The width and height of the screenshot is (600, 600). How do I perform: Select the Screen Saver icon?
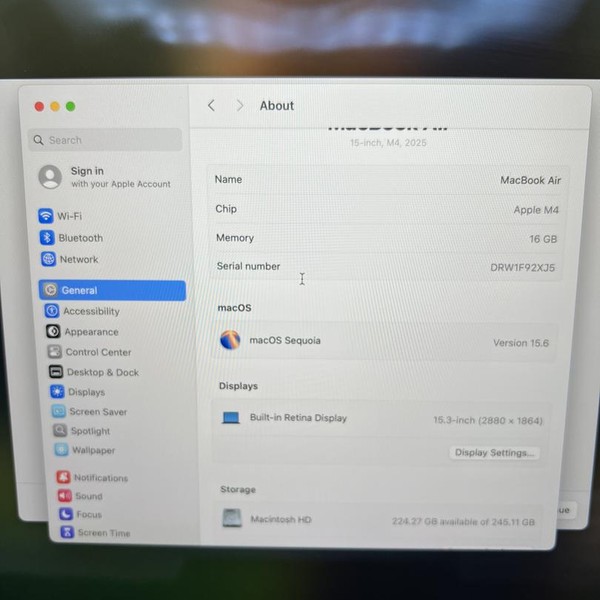coord(59,411)
